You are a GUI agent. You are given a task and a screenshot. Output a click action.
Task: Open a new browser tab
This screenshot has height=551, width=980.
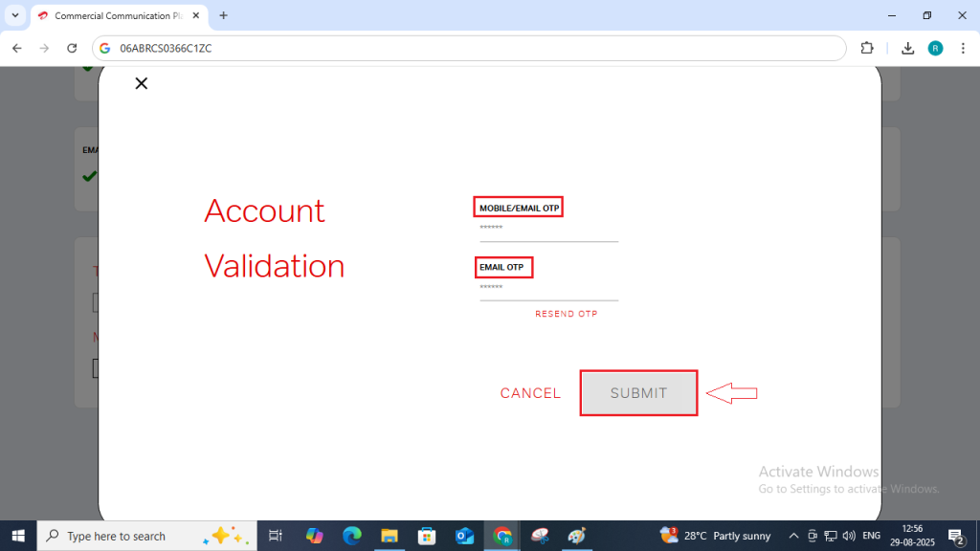pos(223,15)
